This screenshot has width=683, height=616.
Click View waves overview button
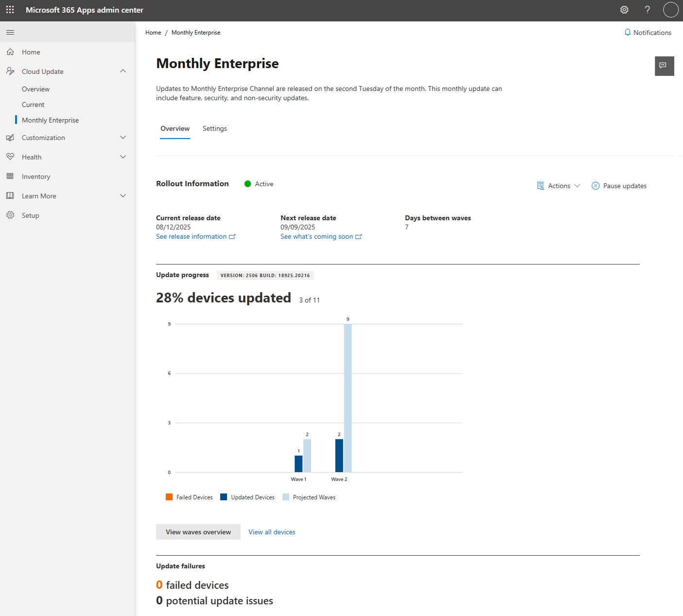[x=198, y=532]
